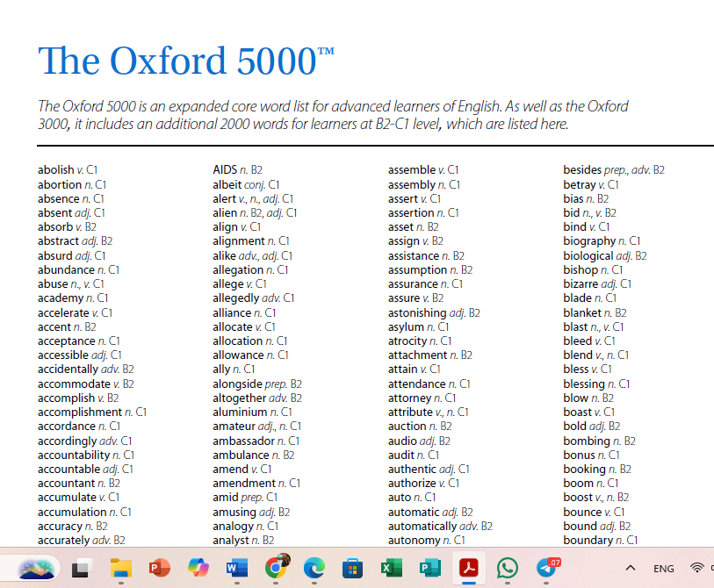Launch Google Chrome
Image resolution: width=714 pixels, height=588 pixels.
tap(274, 569)
